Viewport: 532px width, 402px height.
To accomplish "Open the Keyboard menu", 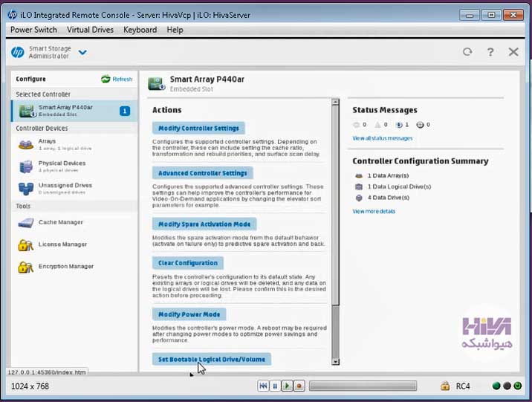I will point(140,30).
